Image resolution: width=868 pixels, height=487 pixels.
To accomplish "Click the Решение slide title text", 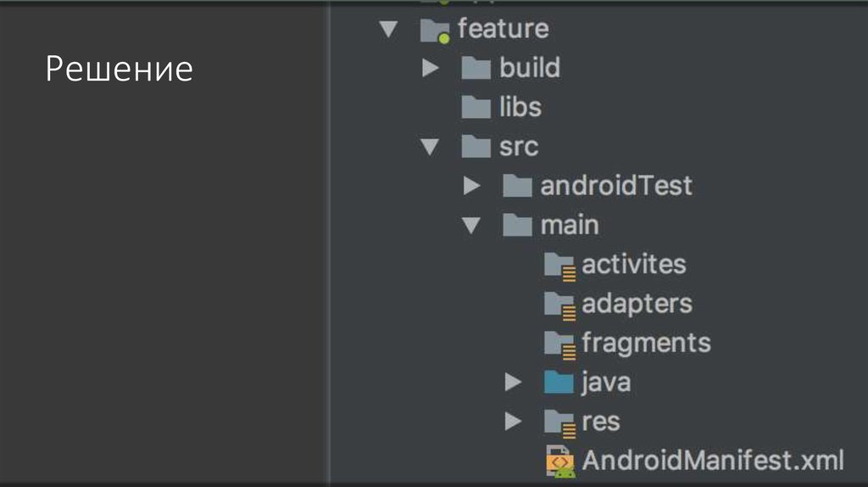I will 119,69.
